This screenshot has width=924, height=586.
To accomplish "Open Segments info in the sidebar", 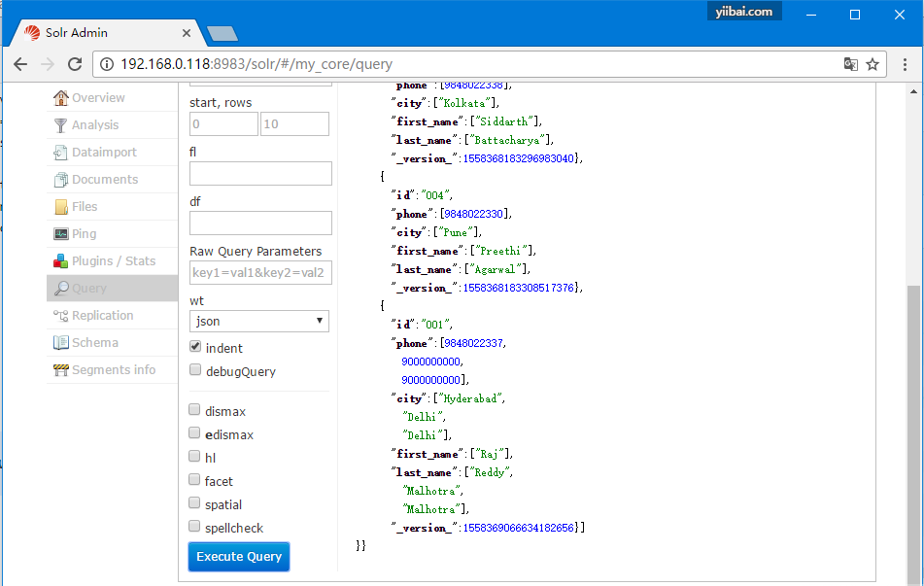I will tap(113, 370).
